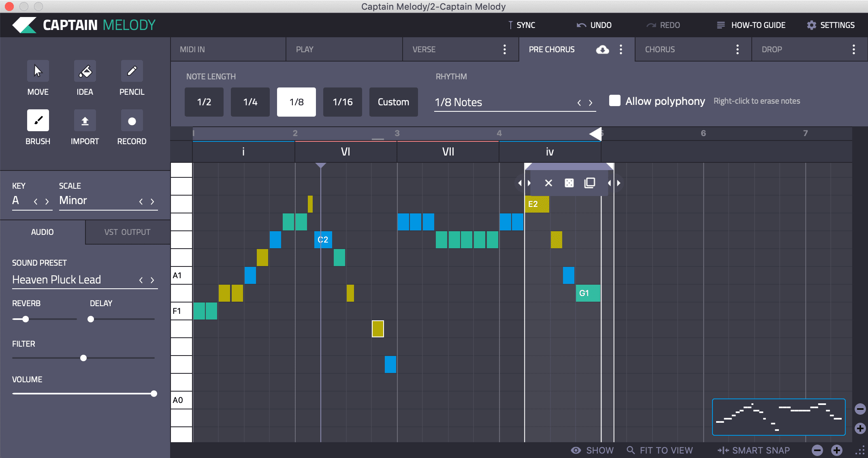868x458 pixels.
Task: Click the Redo button
Action: (x=663, y=25)
